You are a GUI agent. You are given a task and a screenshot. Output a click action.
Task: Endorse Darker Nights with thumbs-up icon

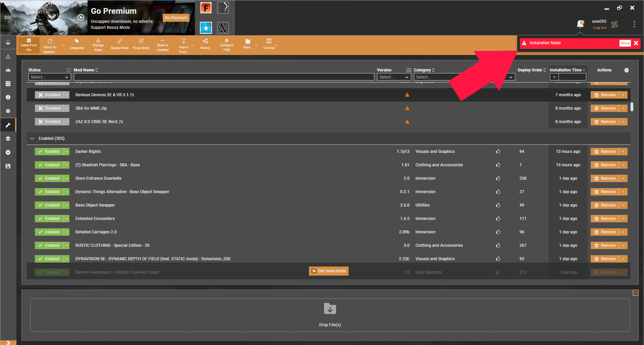(498, 152)
